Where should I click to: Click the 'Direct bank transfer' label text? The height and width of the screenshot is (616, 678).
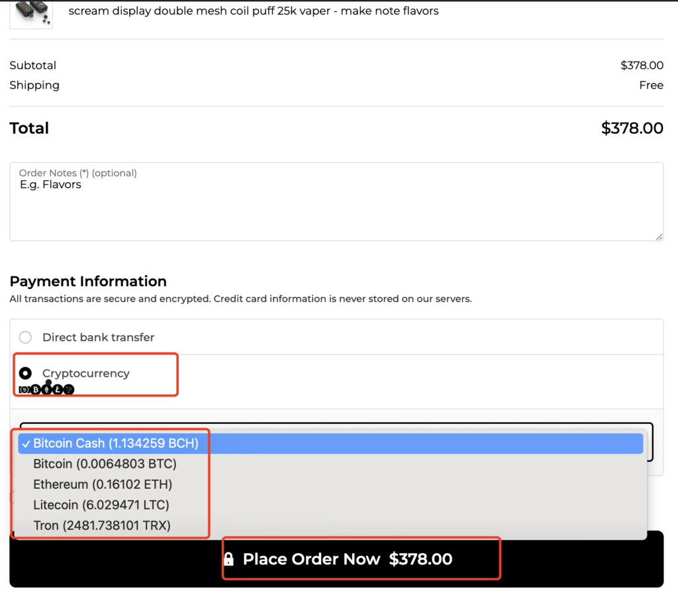98,337
